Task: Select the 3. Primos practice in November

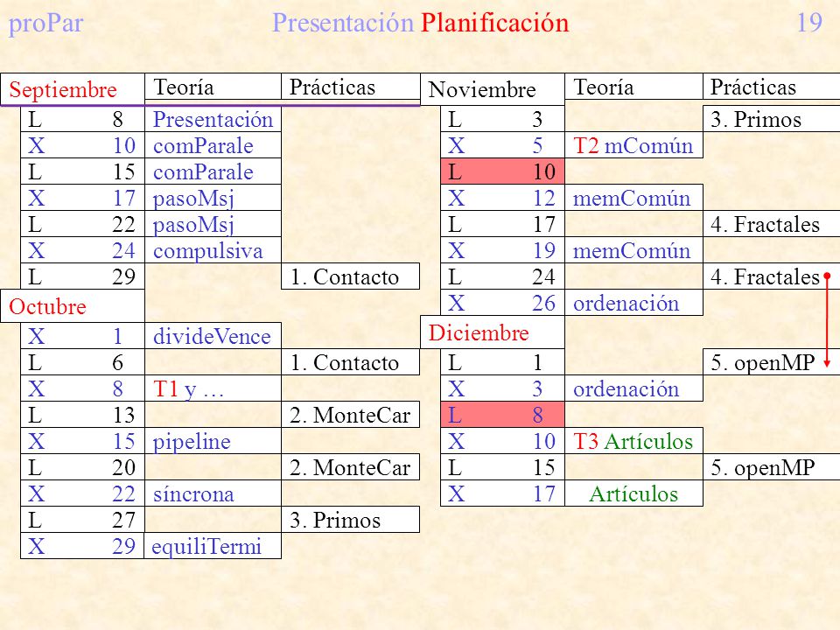Action: (772, 119)
